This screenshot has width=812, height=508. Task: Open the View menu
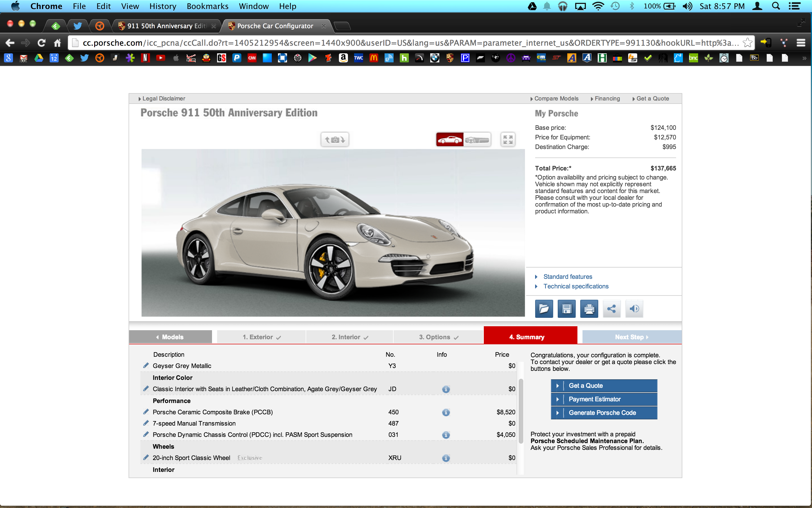(x=130, y=6)
